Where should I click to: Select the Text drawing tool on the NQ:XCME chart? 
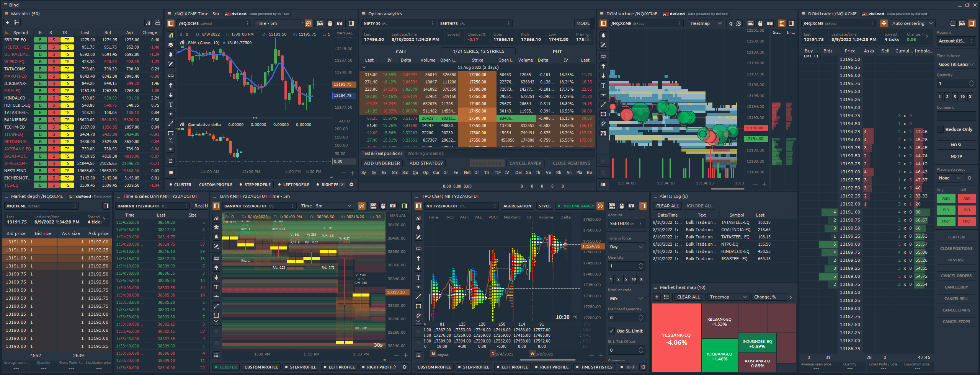tap(171, 104)
